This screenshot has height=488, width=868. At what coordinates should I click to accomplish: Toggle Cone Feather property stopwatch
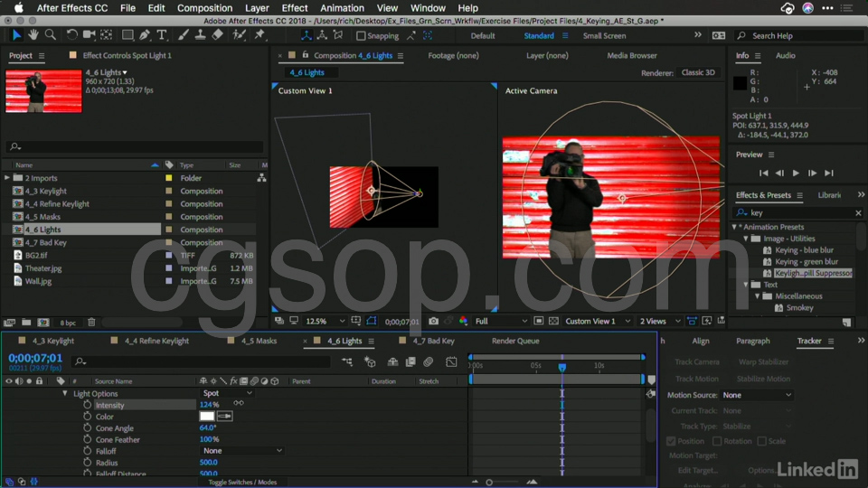pyautogui.click(x=87, y=439)
